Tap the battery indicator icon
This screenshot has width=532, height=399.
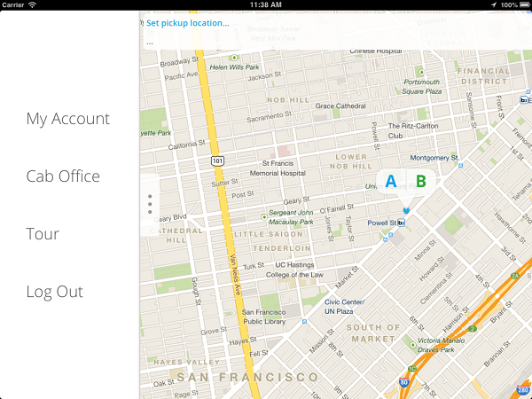click(x=525, y=4)
